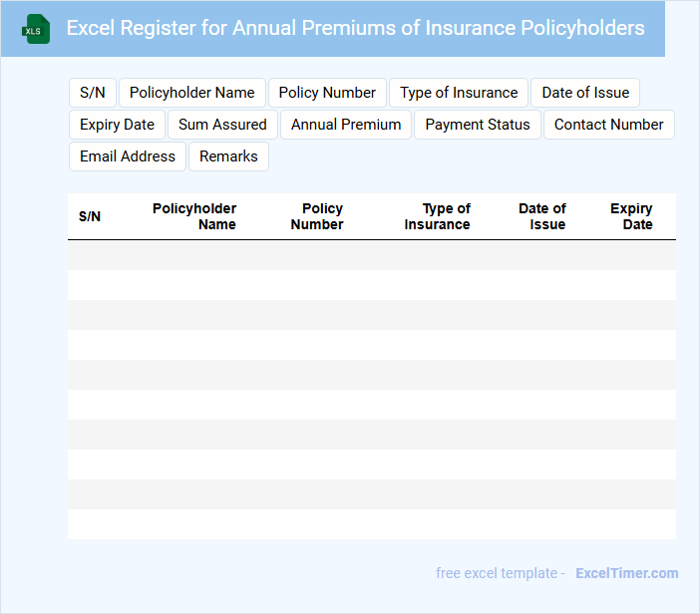This screenshot has width=700, height=614.
Task: Select the Date of Issue column header
Action: pyautogui.click(x=541, y=216)
